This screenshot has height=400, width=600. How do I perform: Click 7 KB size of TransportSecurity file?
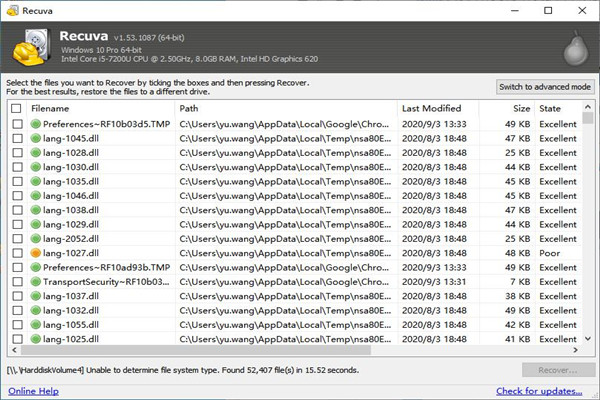point(520,282)
